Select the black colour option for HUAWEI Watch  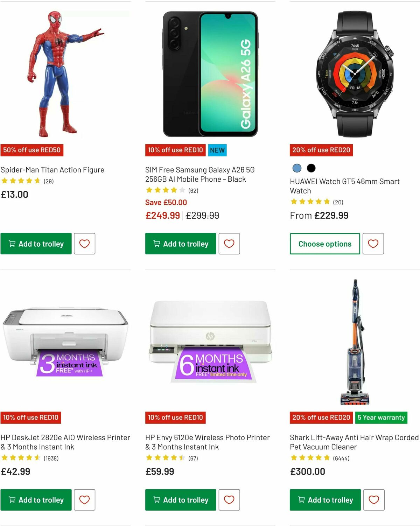[x=311, y=168]
